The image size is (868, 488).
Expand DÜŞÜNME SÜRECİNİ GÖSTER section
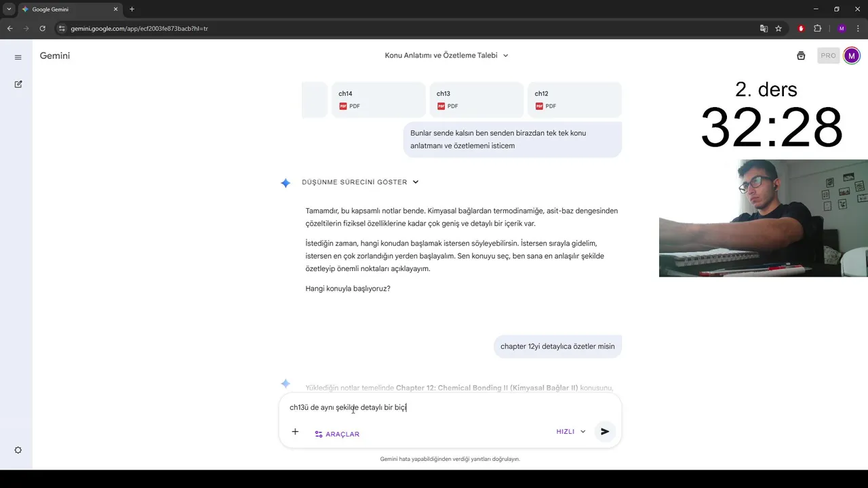coord(360,182)
